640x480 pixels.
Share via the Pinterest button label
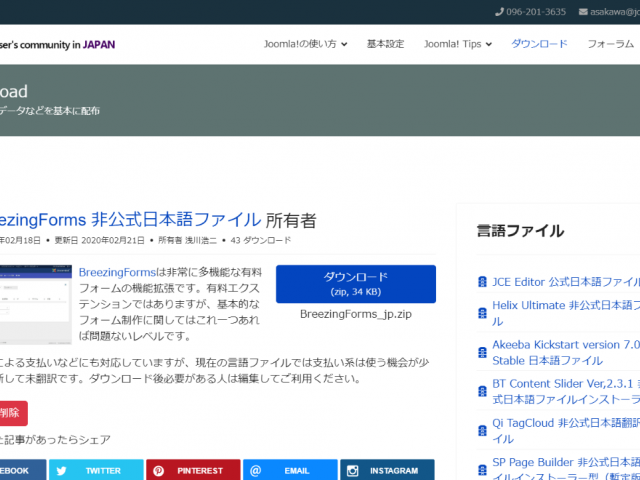click(200, 471)
